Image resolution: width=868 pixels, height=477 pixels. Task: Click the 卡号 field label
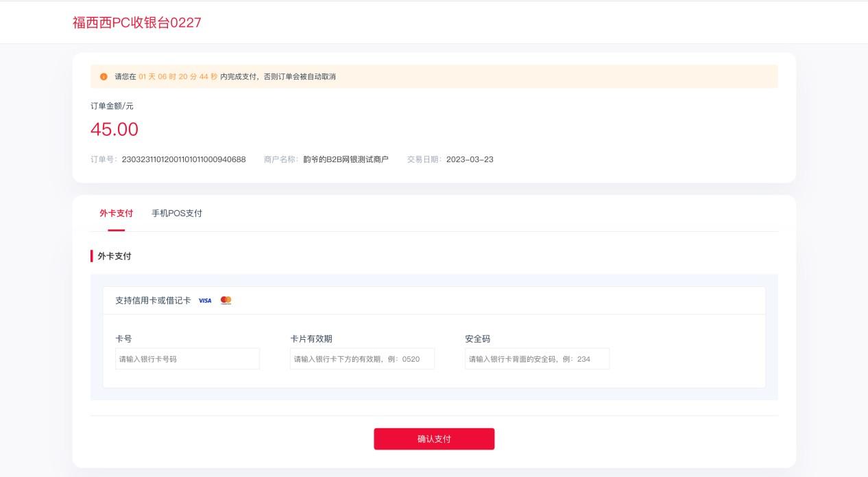click(123, 339)
